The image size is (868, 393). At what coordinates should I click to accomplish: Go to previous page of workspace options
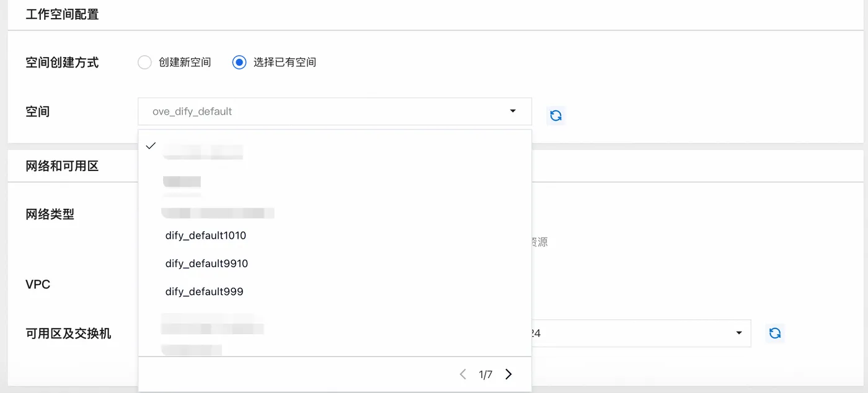coord(463,374)
